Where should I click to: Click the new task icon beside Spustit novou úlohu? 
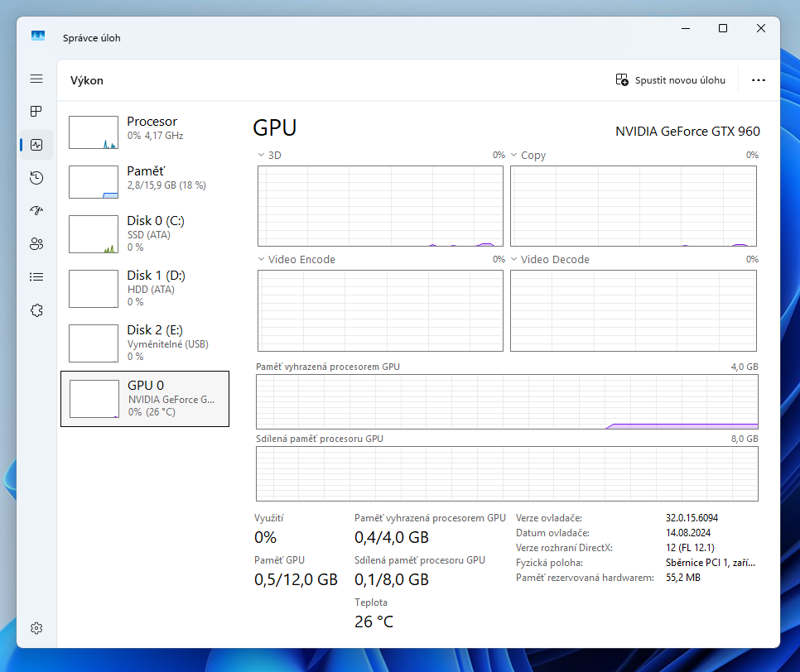[x=621, y=79]
